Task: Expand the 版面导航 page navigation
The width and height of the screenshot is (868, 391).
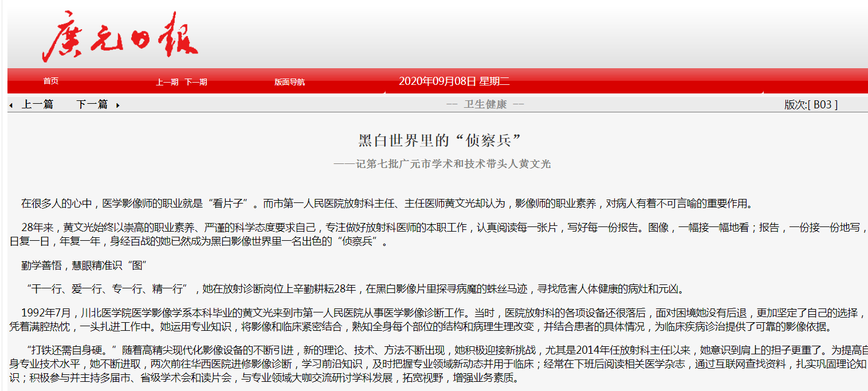Action: pyautogui.click(x=289, y=82)
